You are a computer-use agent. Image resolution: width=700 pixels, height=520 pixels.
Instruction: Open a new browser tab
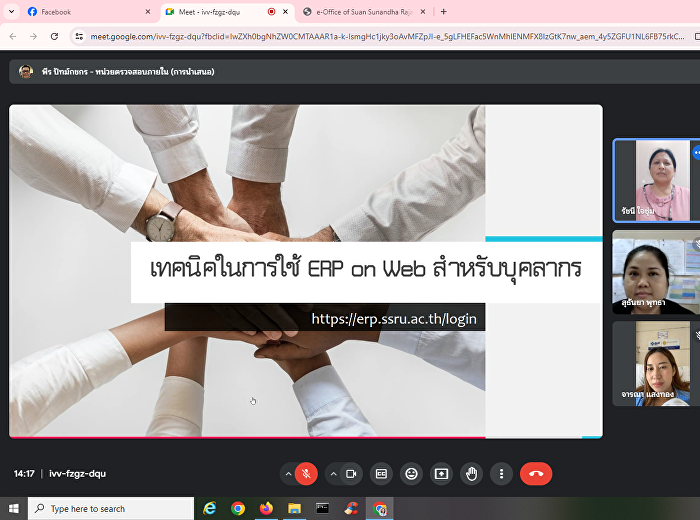pyautogui.click(x=443, y=12)
